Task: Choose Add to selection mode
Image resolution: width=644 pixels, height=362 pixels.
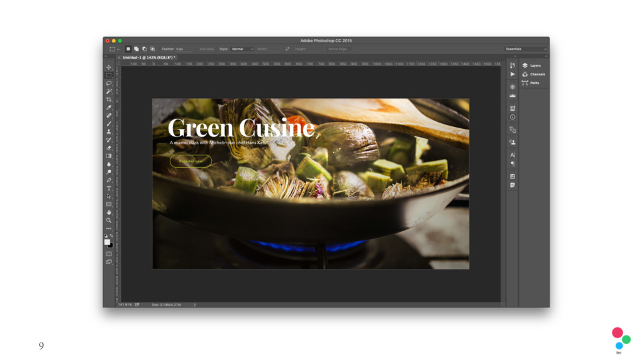Action: click(x=136, y=49)
